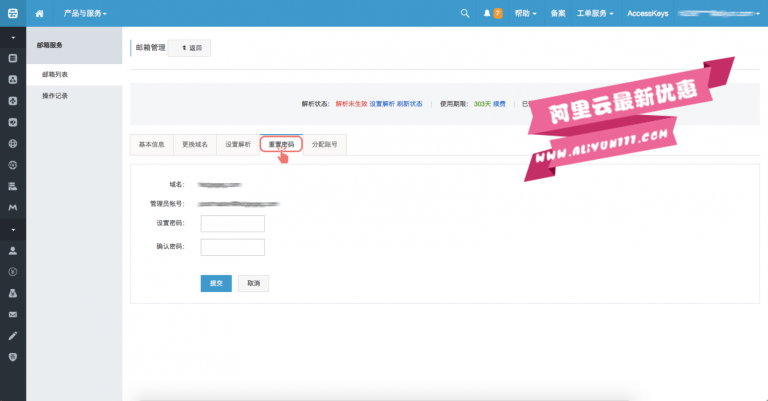
Task: Open the envelope mail icon in sidebar
Action: pos(13,314)
